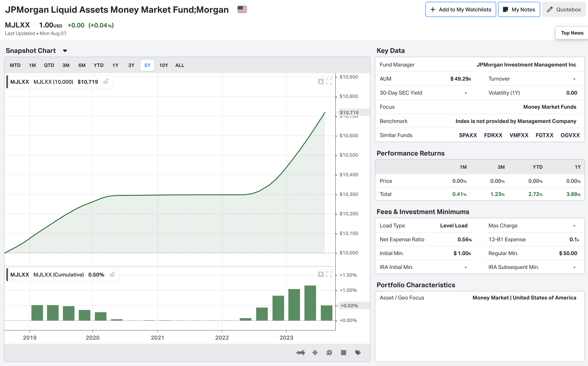Click the crosshair target icon
588x366 pixels.
[315, 352]
